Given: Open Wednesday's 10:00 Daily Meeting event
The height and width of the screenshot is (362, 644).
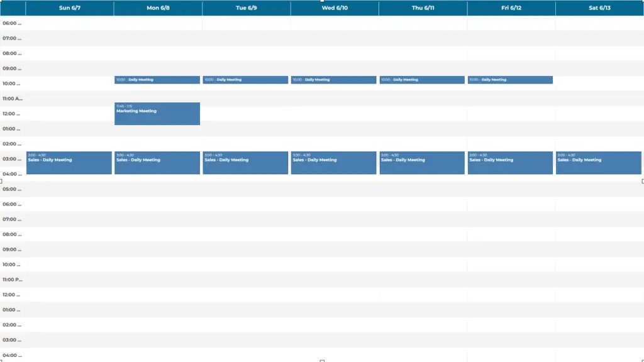Looking at the screenshot, I should (333, 80).
